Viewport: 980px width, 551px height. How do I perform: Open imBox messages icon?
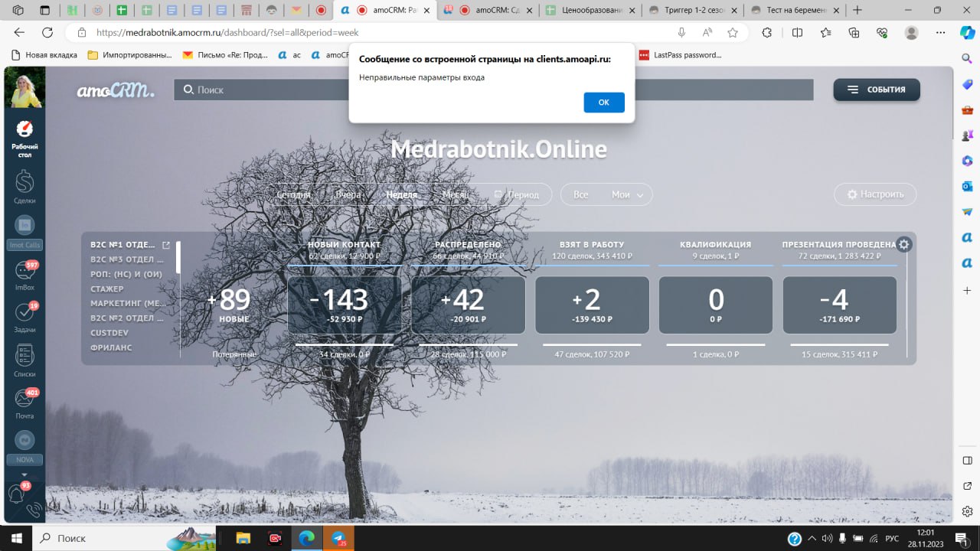coord(24,274)
